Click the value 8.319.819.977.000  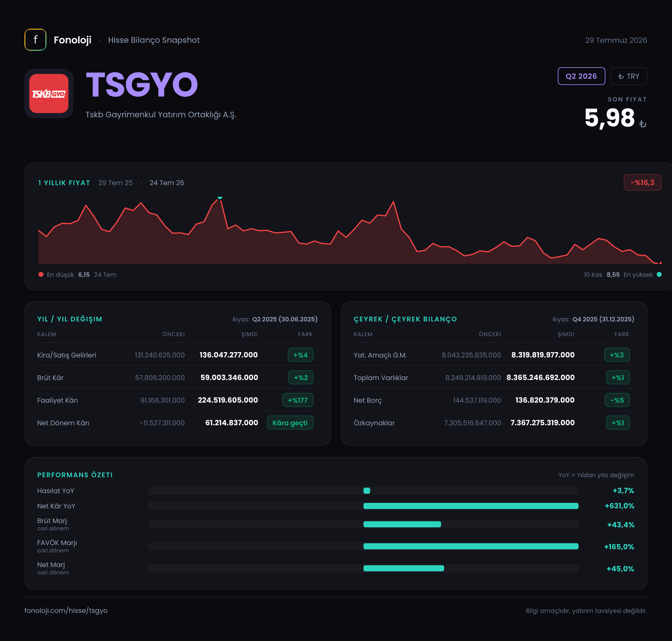point(543,355)
